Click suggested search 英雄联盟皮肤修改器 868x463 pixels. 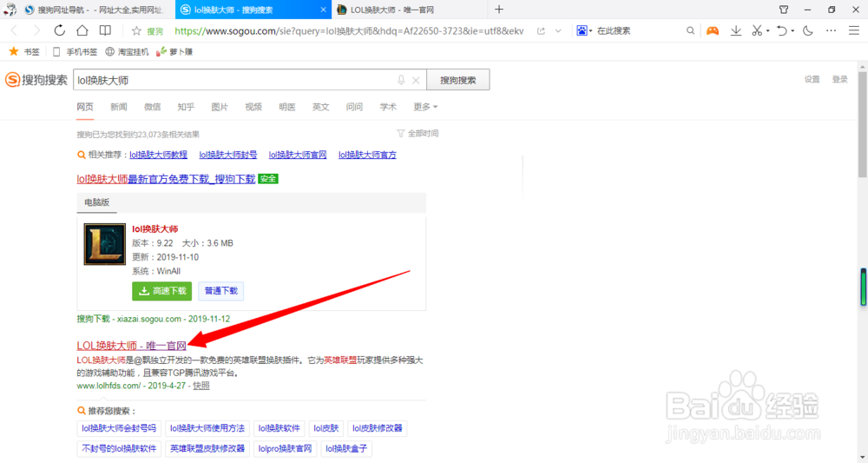pyautogui.click(x=207, y=448)
